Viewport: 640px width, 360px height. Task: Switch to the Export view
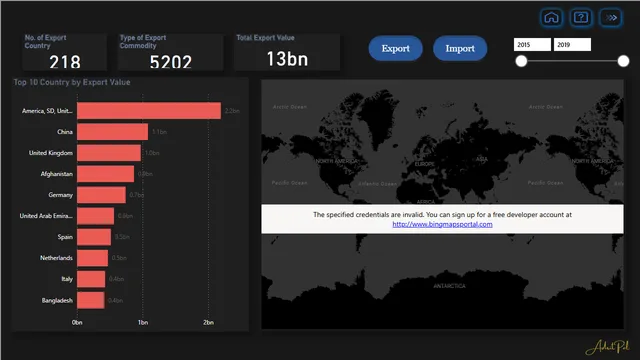[396, 48]
